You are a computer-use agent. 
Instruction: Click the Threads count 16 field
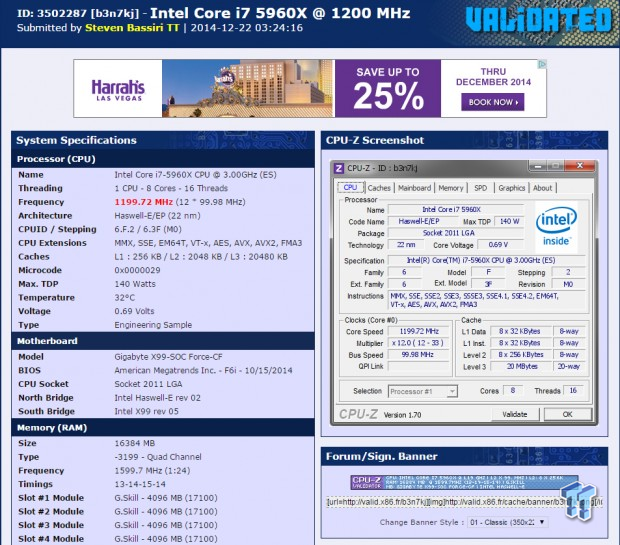tap(573, 391)
